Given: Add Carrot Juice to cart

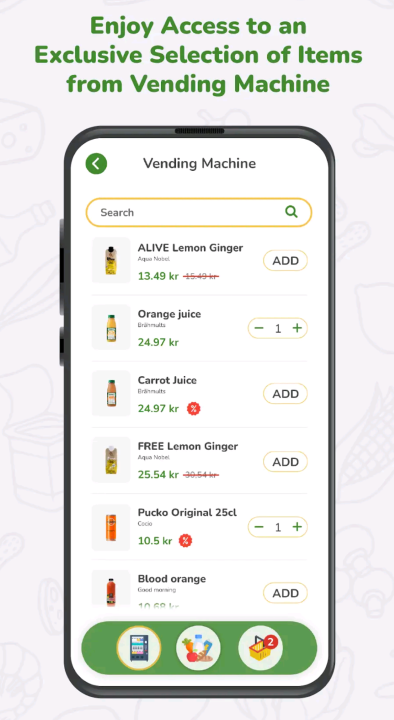Looking at the screenshot, I should pos(286,394).
